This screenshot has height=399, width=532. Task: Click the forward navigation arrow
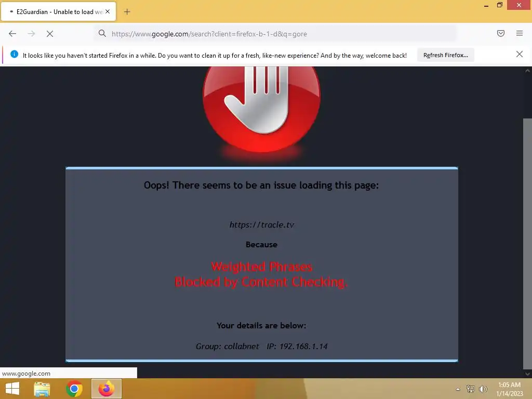tap(31, 34)
